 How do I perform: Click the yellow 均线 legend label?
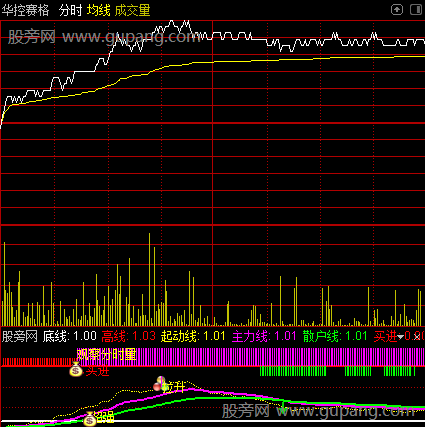99,10
